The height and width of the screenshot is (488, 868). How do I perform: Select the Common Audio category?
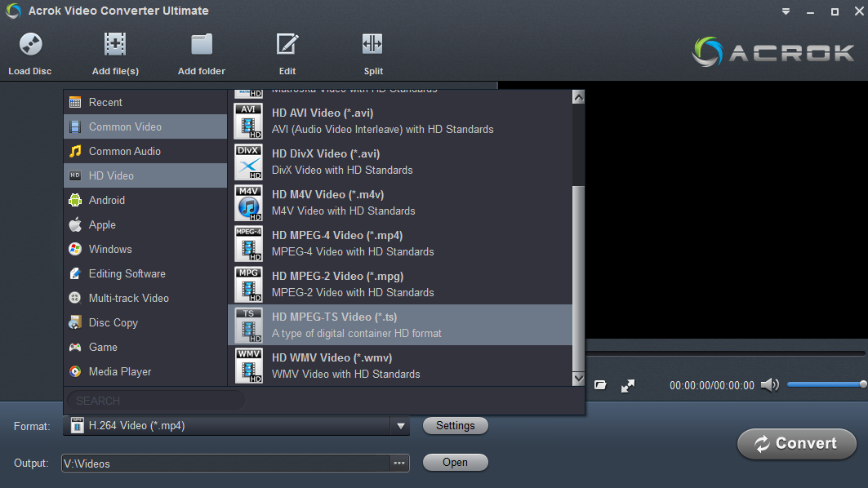145,151
